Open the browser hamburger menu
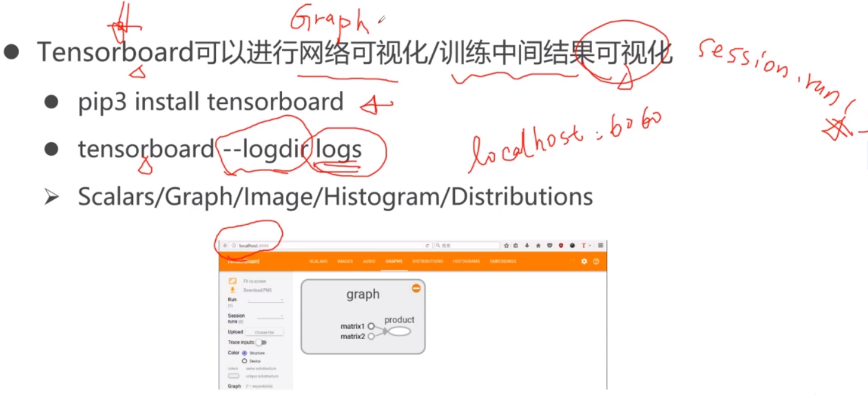The width and height of the screenshot is (868, 395). [x=601, y=246]
